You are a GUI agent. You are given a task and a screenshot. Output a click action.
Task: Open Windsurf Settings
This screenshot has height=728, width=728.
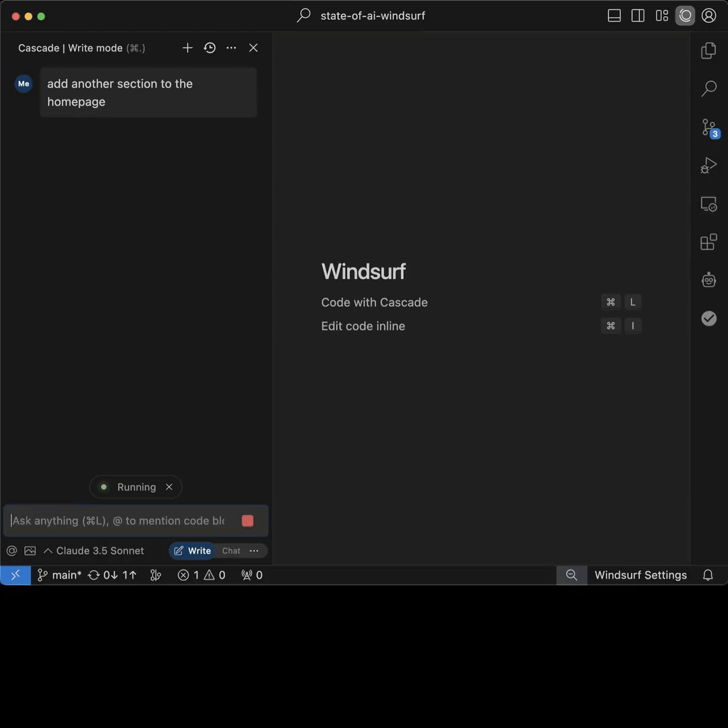(640, 575)
